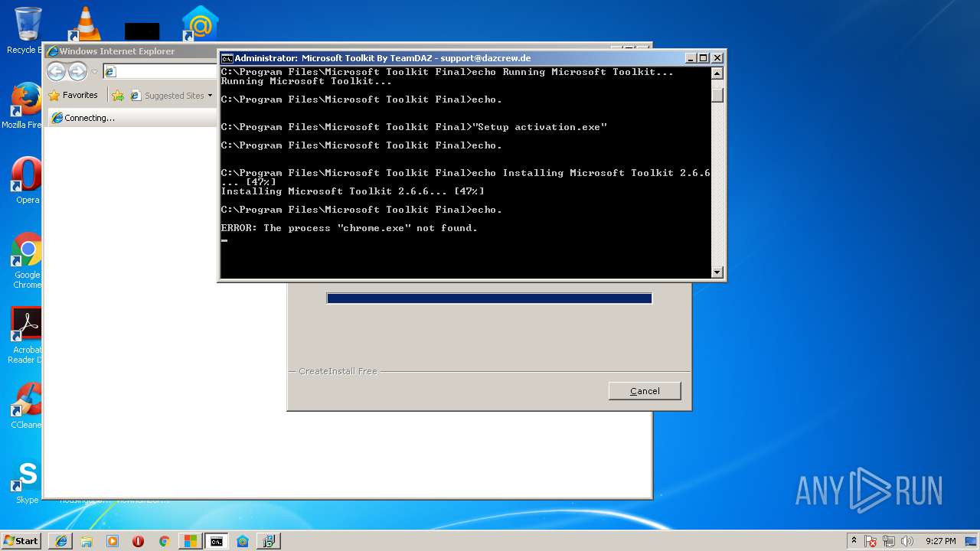Image resolution: width=980 pixels, height=551 pixels.
Task: Open Windows Media Player from the taskbar
Action: tap(113, 541)
